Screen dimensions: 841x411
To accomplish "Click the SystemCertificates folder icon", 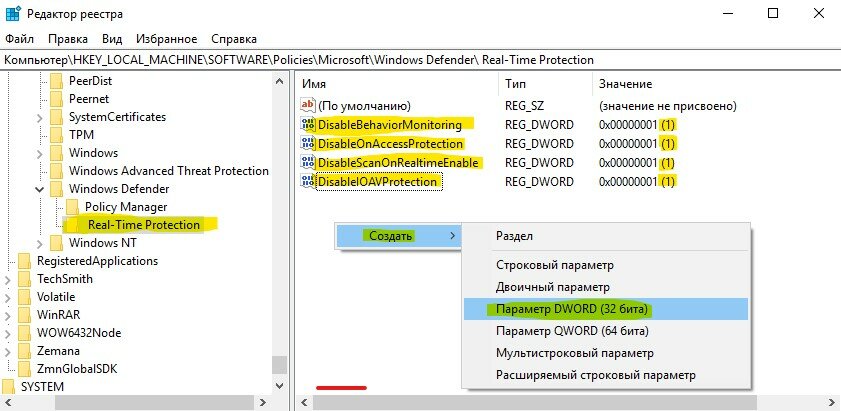I will click(56, 117).
